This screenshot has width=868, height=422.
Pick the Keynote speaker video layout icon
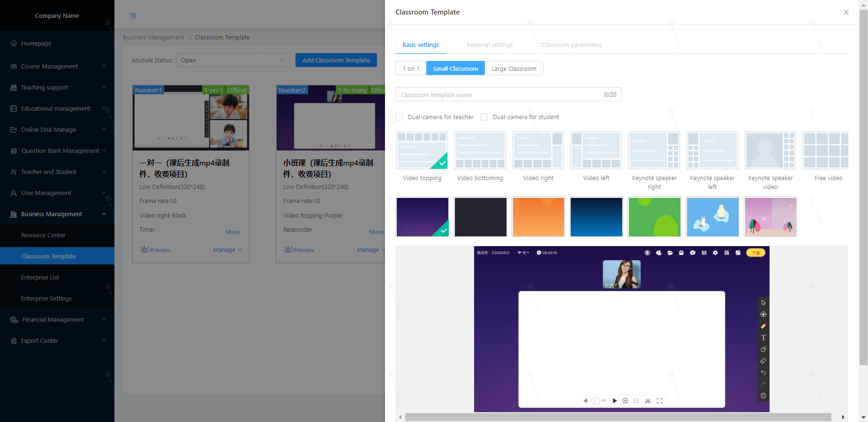[x=770, y=151]
